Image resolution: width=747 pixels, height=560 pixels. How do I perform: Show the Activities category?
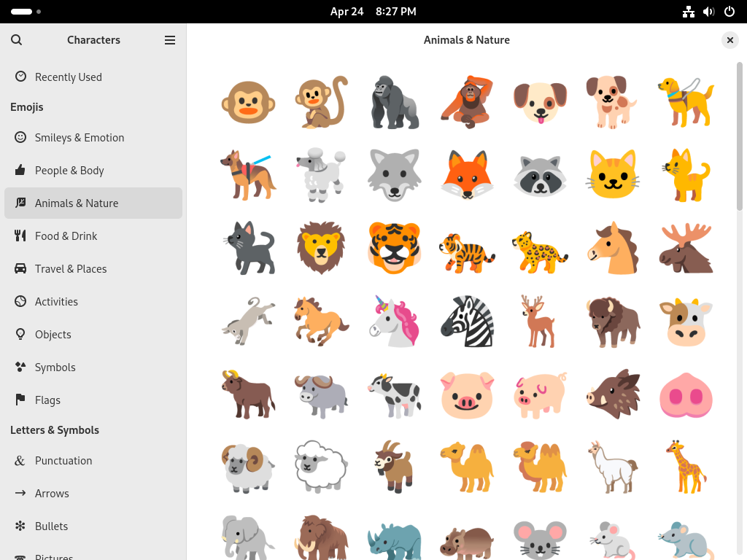[x=93, y=302]
